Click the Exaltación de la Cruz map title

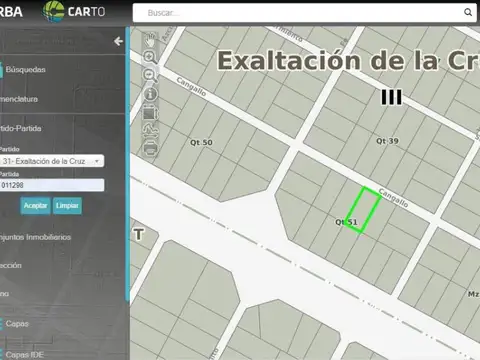coord(348,61)
